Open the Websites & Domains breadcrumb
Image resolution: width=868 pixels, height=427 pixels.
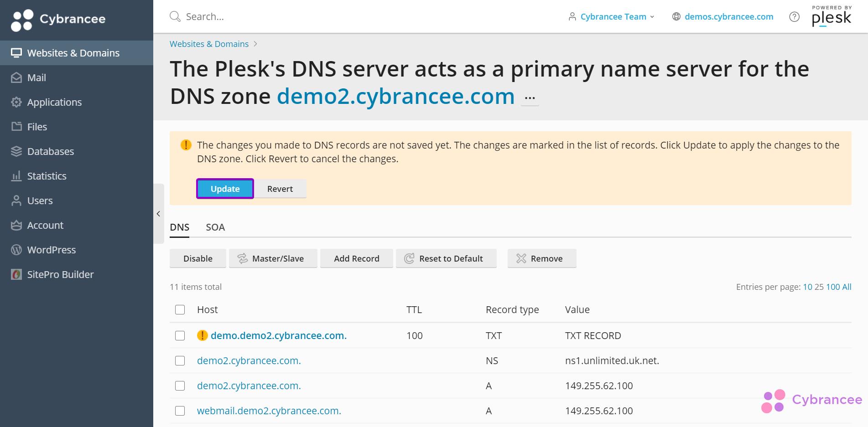coord(209,44)
